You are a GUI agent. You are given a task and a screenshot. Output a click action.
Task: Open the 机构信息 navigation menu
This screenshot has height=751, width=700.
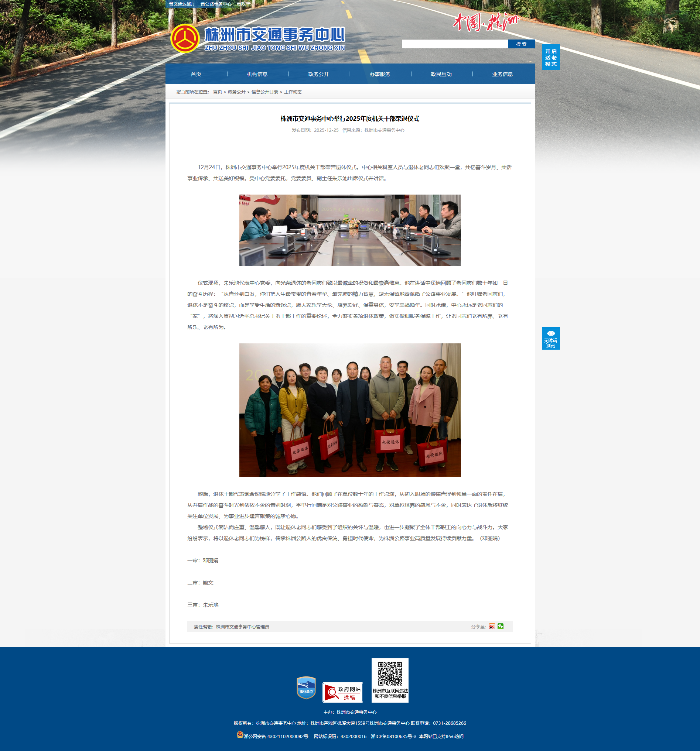257,75
